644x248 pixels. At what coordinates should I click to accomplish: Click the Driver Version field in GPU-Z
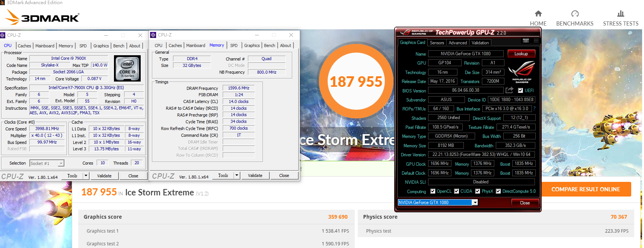pyautogui.click(x=481, y=154)
